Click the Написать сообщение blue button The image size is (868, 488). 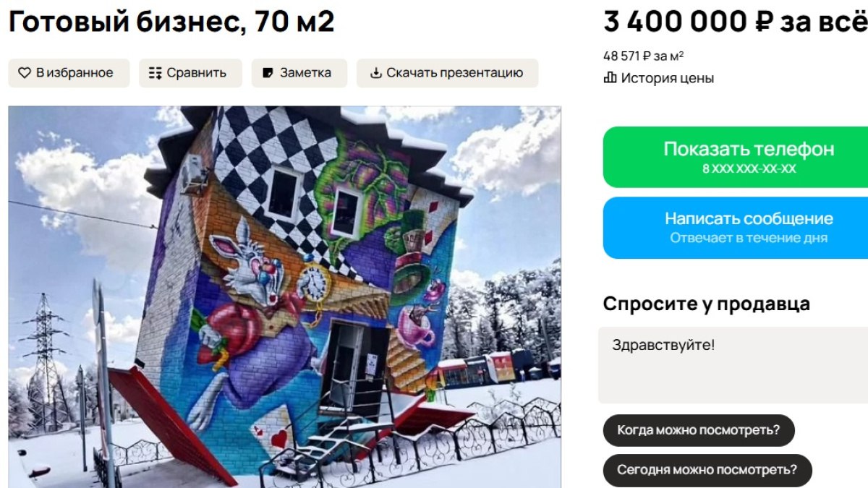[736, 228]
